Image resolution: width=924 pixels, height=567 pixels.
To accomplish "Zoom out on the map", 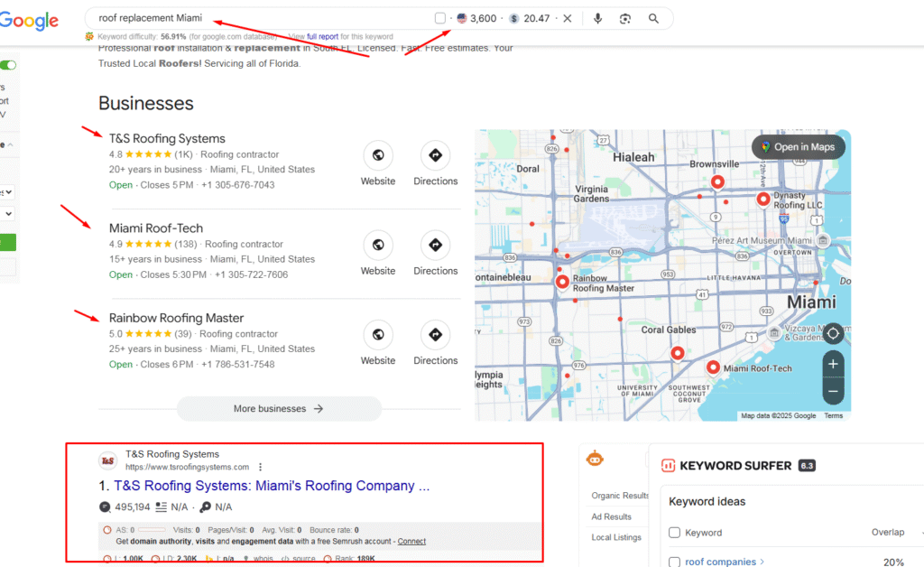I will click(x=833, y=391).
